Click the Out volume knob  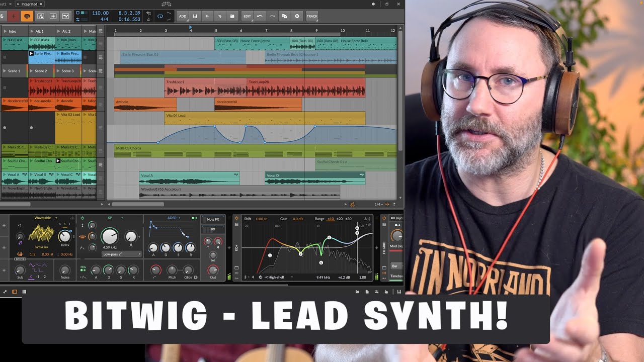click(x=213, y=270)
